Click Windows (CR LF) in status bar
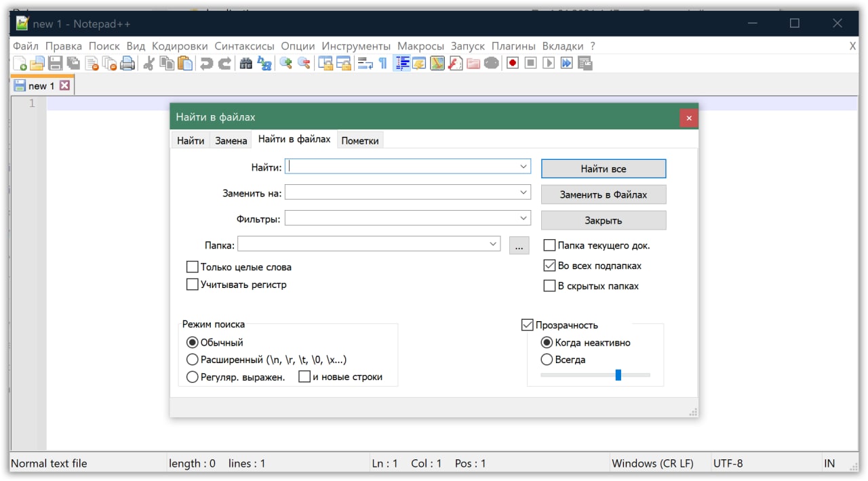The image size is (868, 481). [652, 463]
